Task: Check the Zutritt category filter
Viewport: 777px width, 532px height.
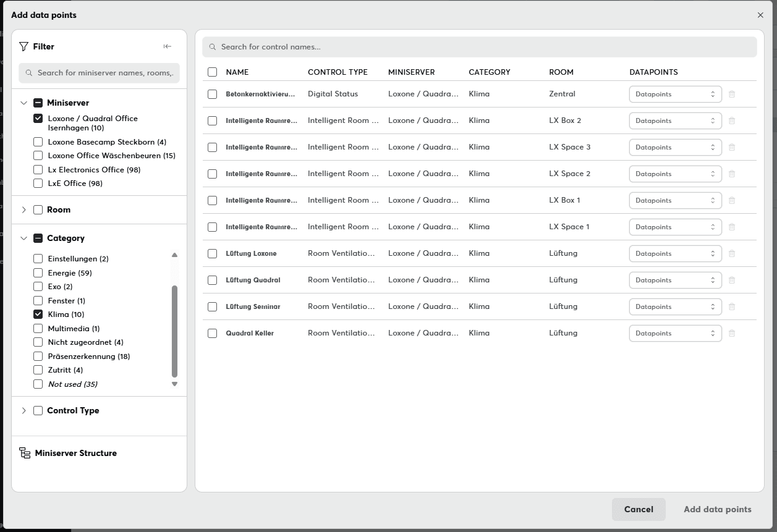Action: pyautogui.click(x=38, y=370)
